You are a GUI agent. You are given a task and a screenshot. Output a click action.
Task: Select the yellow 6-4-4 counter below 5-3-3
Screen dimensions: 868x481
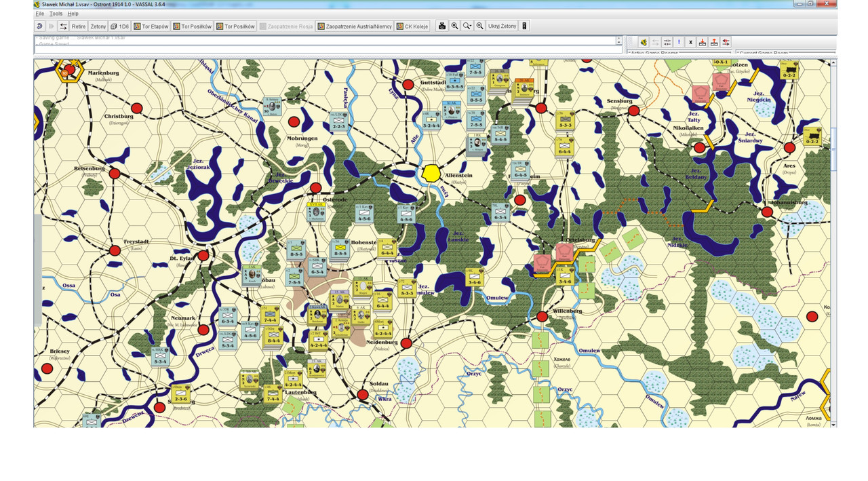[565, 147]
